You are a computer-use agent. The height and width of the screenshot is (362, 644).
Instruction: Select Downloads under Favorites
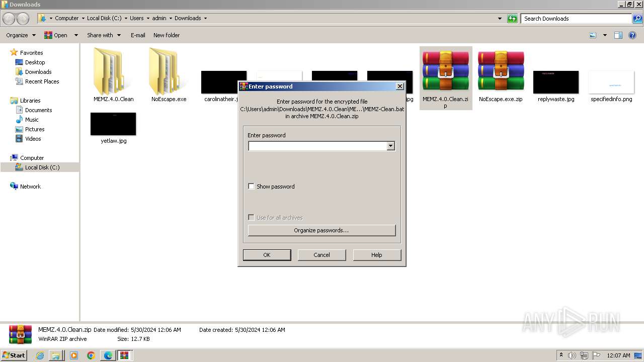coord(38,72)
